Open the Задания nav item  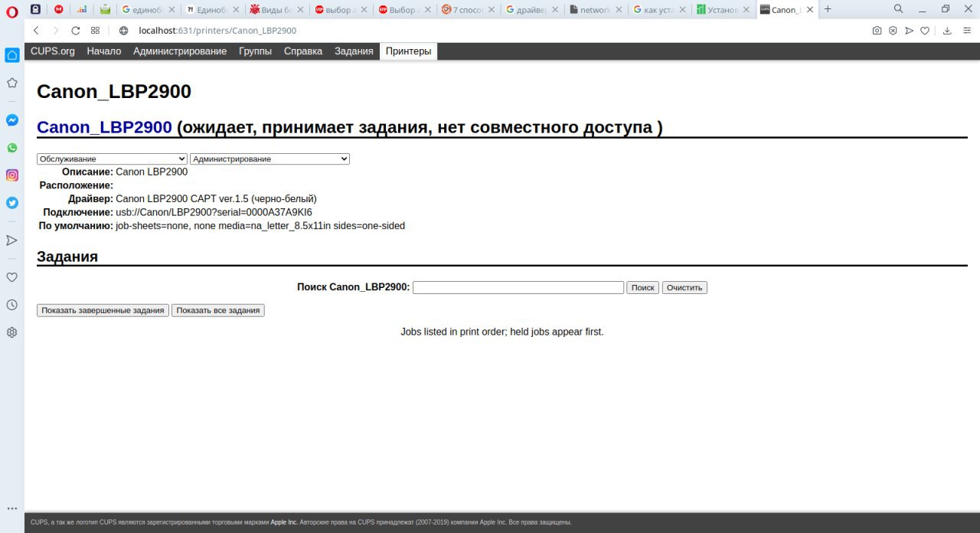(x=354, y=51)
